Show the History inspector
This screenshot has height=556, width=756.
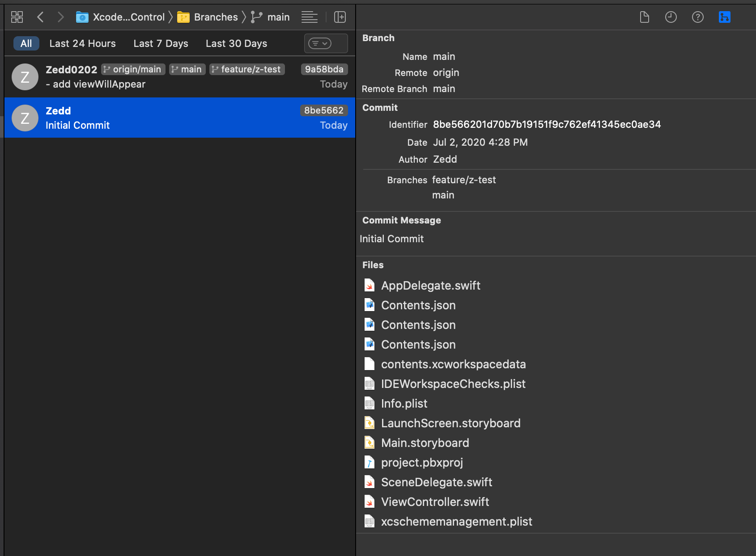point(671,17)
